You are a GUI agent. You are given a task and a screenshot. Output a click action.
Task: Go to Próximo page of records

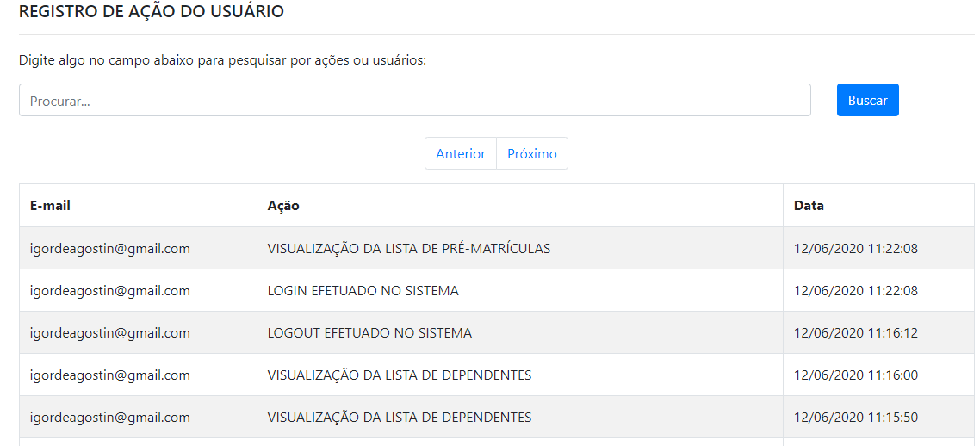[532, 154]
